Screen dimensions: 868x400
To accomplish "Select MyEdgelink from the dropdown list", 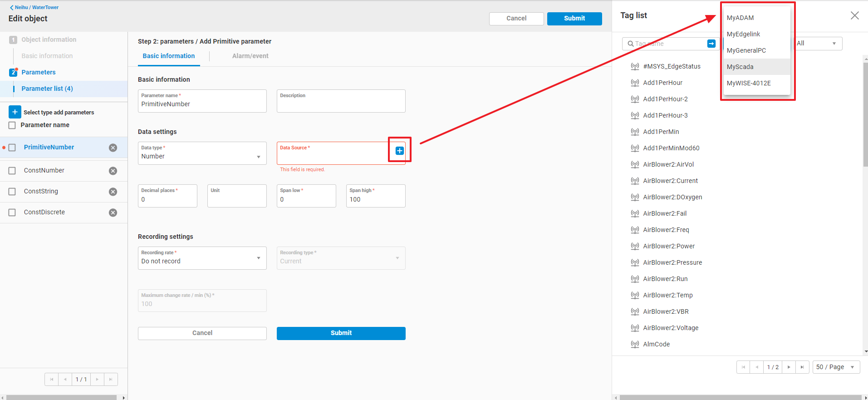I will click(743, 34).
